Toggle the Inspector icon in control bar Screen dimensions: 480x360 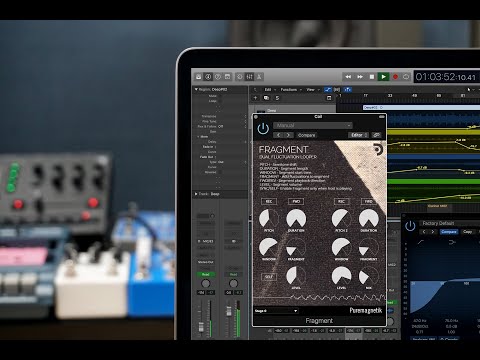(208, 77)
